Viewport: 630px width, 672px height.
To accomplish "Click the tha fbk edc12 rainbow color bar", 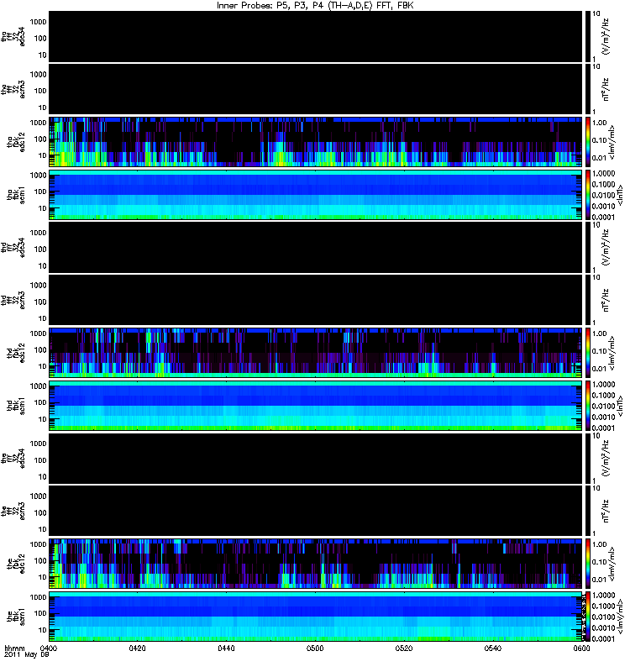I will point(588,142).
